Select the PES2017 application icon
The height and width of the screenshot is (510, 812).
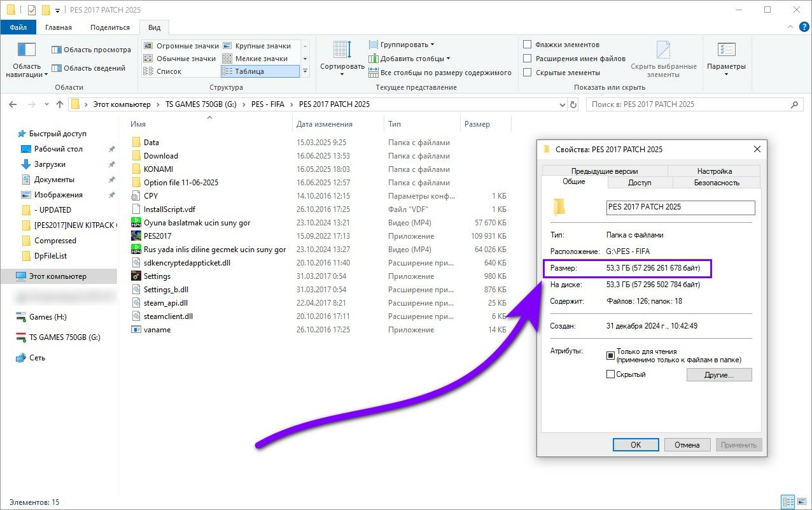coord(136,236)
